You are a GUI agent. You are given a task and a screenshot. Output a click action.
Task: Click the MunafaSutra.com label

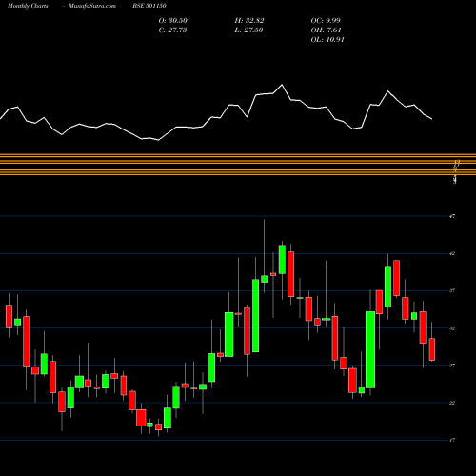92,6
